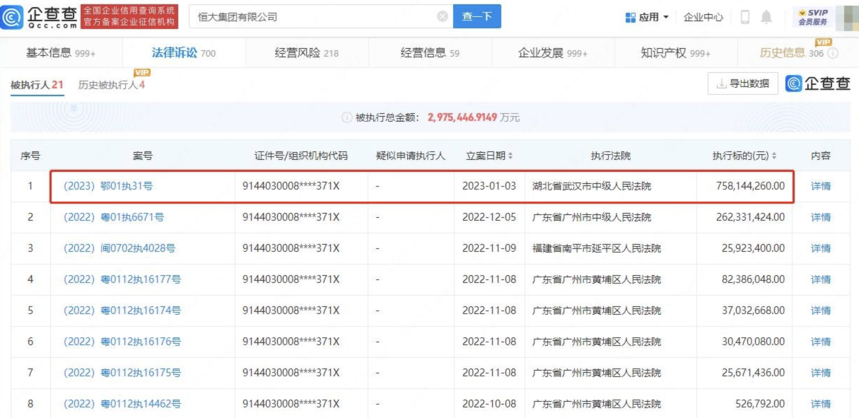
Task: Switch to the 法律诉讼 tab
Action: click(x=184, y=53)
